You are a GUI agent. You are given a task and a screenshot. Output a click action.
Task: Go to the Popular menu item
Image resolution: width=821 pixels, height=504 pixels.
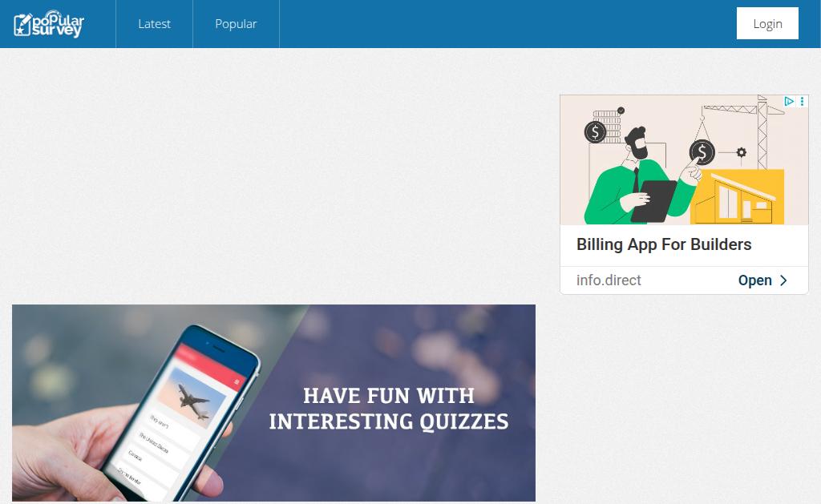(x=236, y=24)
